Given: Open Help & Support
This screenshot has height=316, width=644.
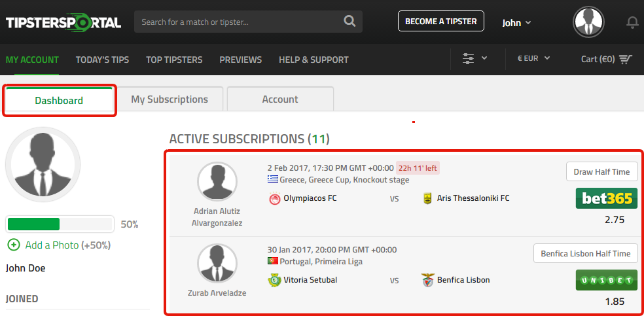Looking at the screenshot, I should (x=313, y=60).
